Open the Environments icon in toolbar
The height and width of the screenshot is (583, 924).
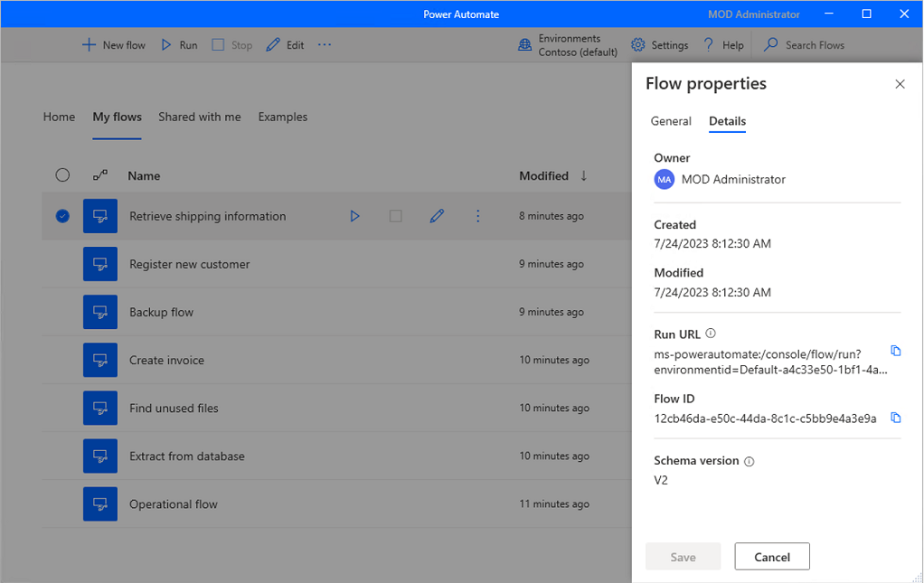tap(524, 45)
